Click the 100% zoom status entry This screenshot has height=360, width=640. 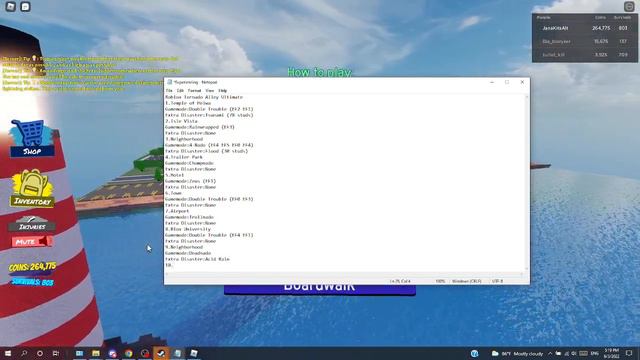click(x=440, y=281)
